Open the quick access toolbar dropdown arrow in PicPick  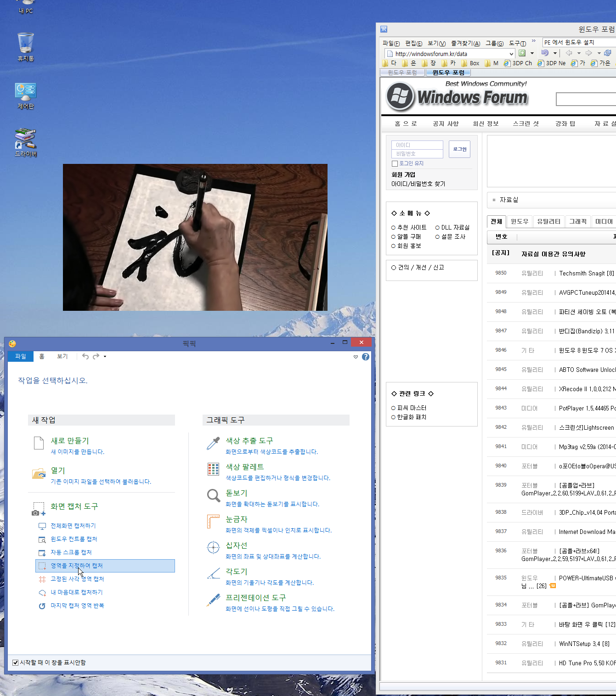[x=105, y=356]
